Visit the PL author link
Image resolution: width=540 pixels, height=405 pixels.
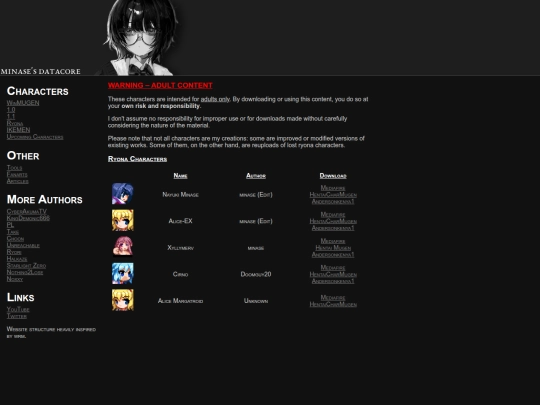click(10, 225)
